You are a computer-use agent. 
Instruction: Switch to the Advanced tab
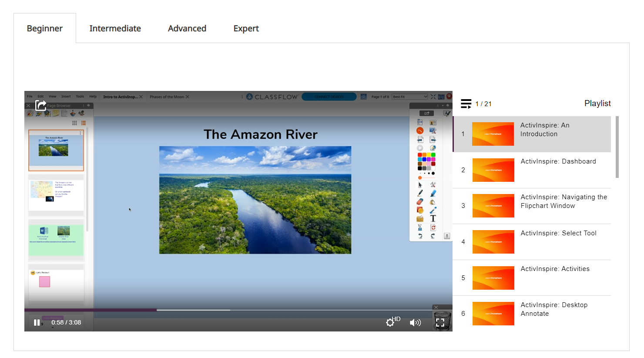187,28
